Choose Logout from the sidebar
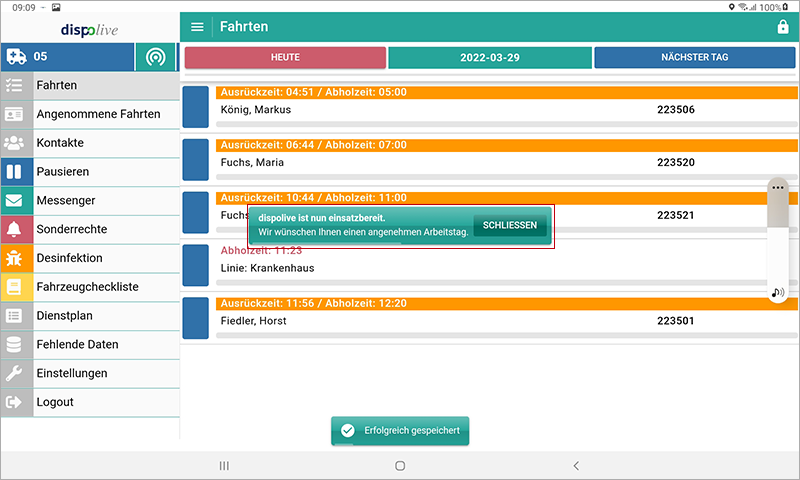Viewport: 800px width, 480px height. pyautogui.click(x=55, y=402)
